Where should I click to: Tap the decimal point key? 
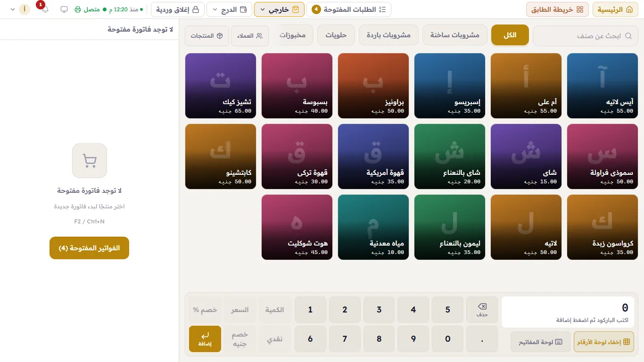482,339
